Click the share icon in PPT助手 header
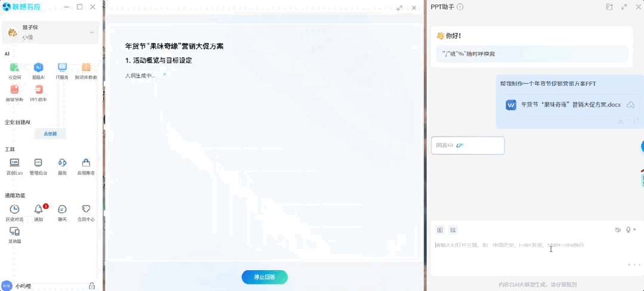644x291 pixels. [x=609, y=7]
